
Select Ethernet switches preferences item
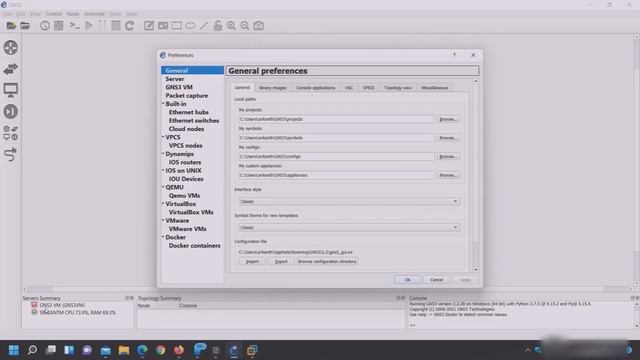(x=194, y=120)
